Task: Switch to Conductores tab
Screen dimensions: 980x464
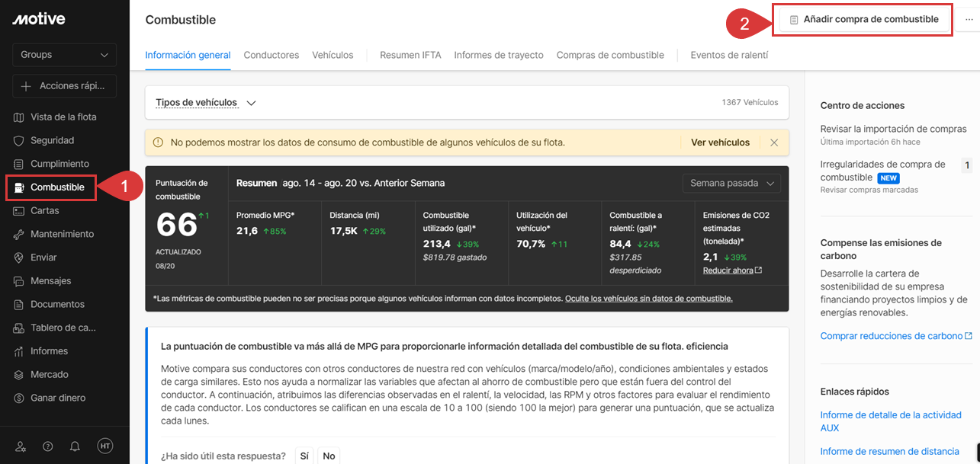Action: [272, 55]
